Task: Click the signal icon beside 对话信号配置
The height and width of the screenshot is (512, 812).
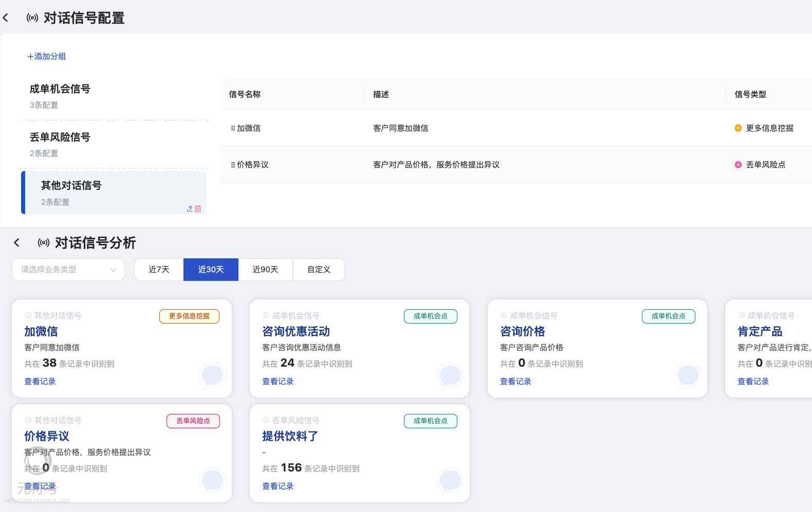Action: click(x=32, y=18)
